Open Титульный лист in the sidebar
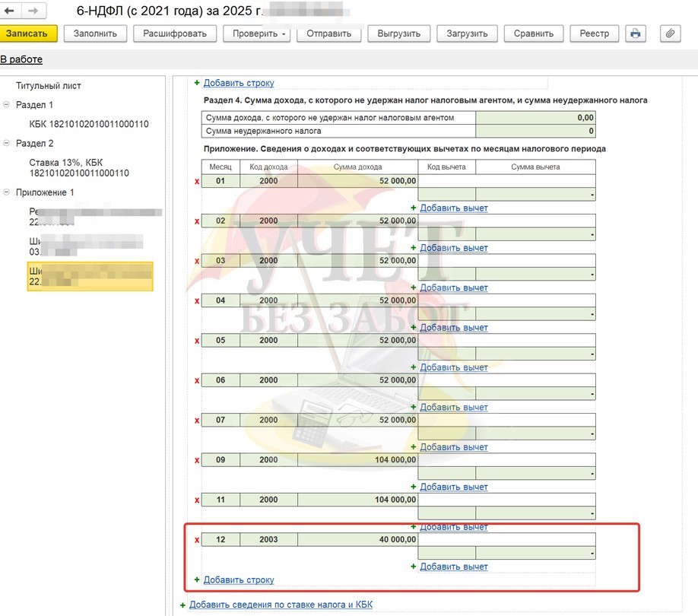The image size is (698, 616). (49, 86)
